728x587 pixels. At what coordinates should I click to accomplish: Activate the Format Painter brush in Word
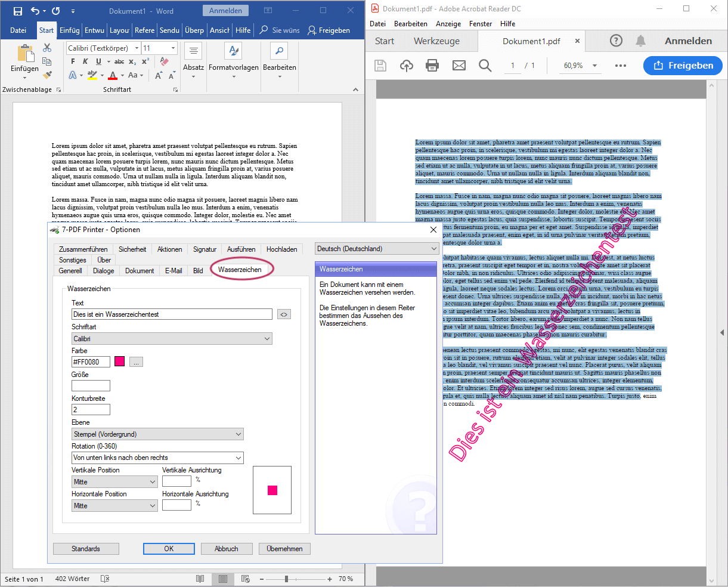click(x=47, y=75)
